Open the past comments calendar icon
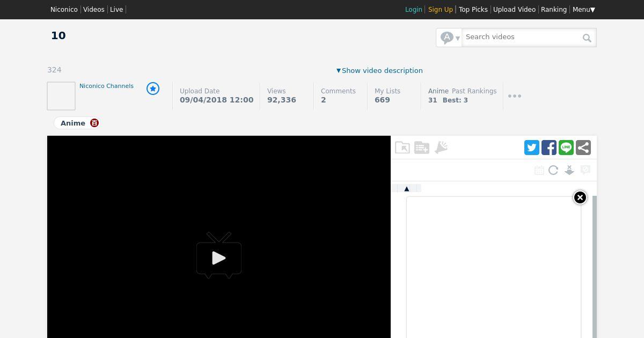Image resolution: width=644 pixels, height=338 pixels. 539,170
